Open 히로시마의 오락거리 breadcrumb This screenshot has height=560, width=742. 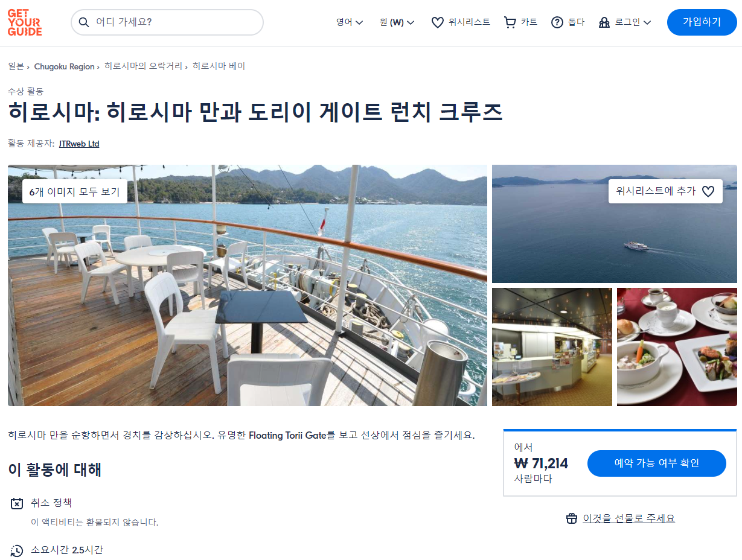click(x=143, y=66)
